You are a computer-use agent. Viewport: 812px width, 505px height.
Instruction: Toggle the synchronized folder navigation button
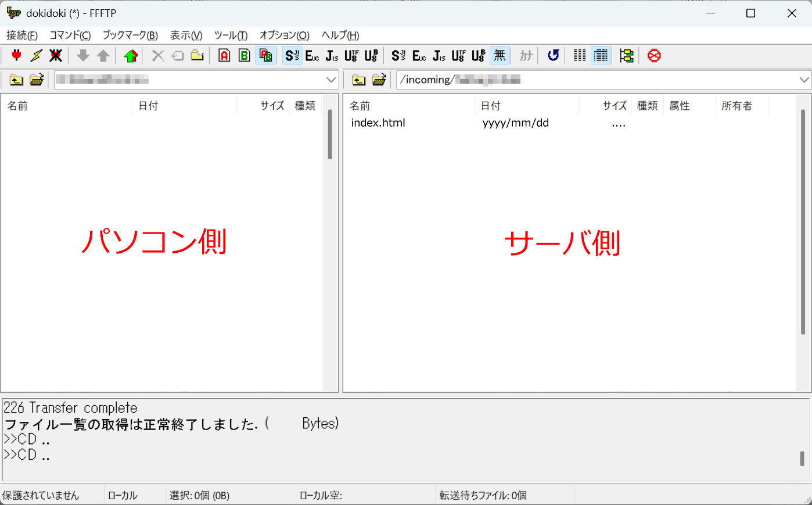pyautogui.click(x=626, y=56)
